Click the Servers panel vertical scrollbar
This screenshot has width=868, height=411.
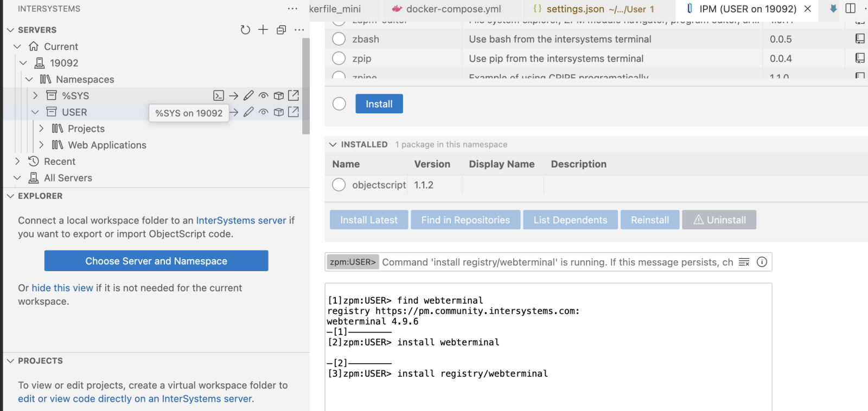306,86
